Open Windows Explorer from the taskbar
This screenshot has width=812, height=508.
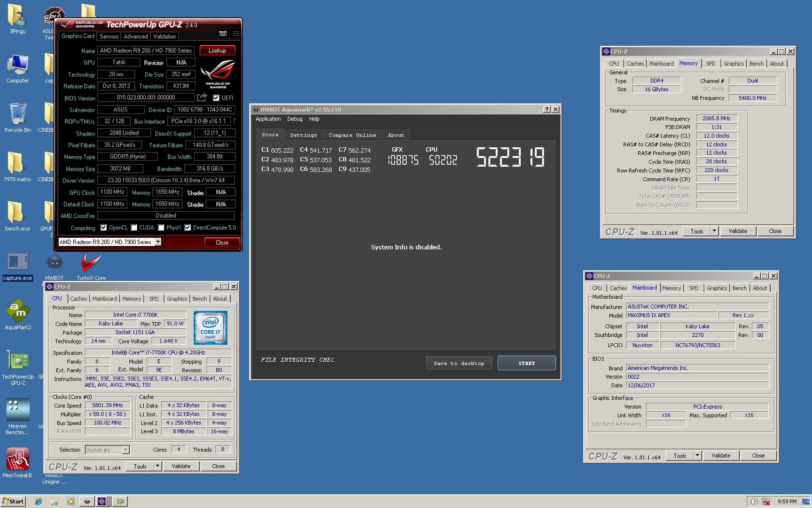[55, 501]
